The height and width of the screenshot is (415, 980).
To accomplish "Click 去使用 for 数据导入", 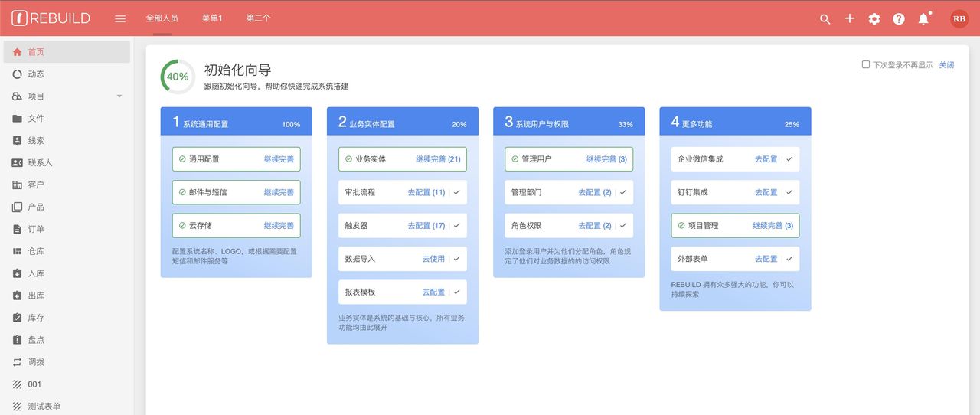I will click(x=433, y=259).
